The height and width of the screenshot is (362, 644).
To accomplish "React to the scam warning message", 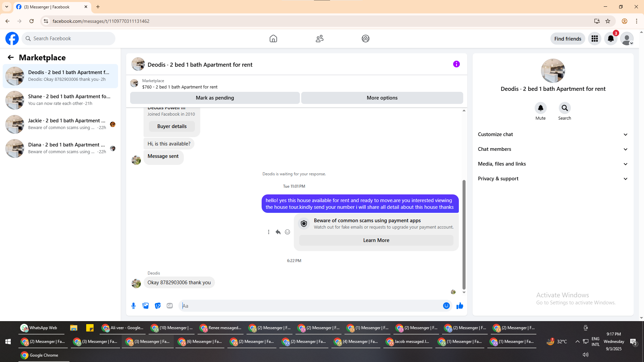I will pyautogui.click(x=287, y=232).
